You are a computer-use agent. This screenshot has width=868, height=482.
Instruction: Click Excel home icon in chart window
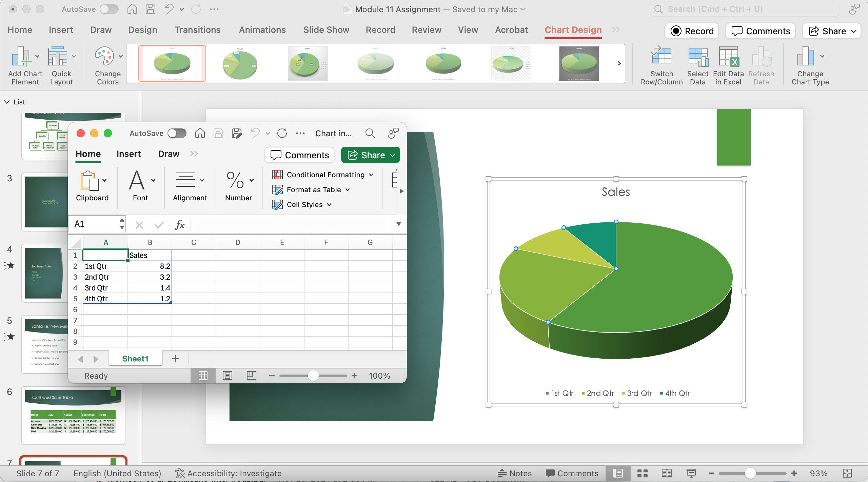[200, 133]
